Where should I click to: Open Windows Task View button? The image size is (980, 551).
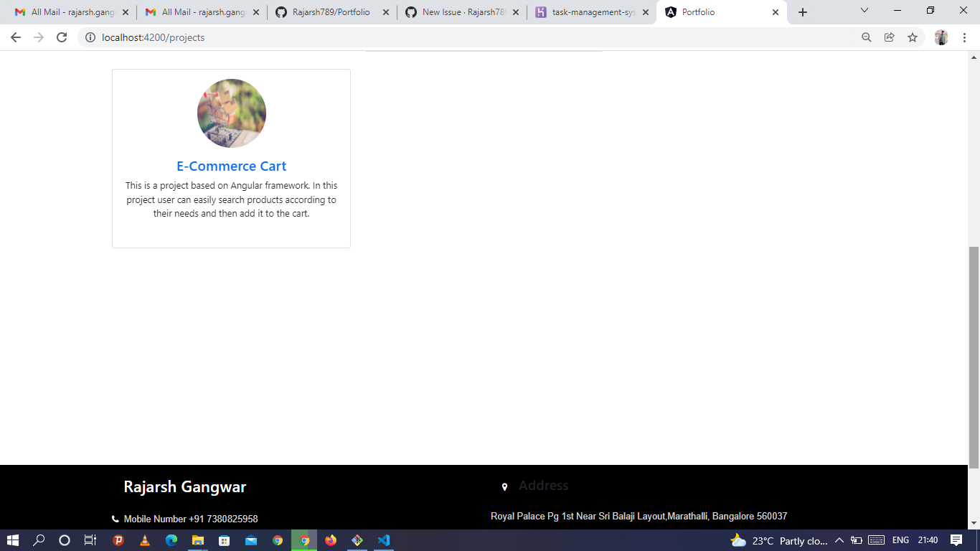90,540
